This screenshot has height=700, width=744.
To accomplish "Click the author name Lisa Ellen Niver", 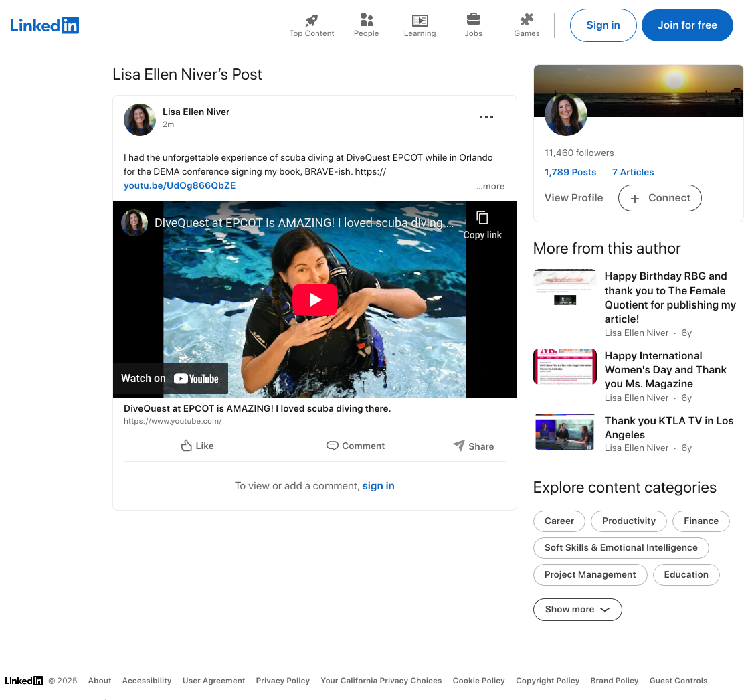I will (x=196, y=112).
